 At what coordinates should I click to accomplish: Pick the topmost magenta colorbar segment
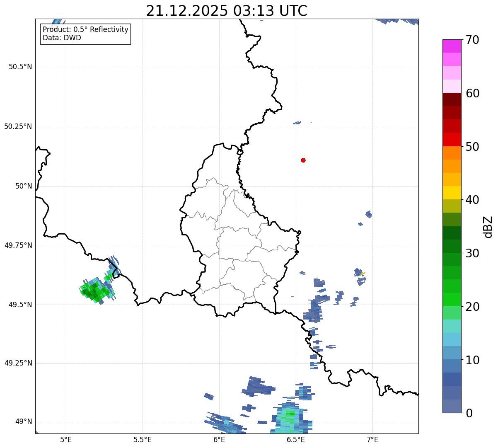452,46
